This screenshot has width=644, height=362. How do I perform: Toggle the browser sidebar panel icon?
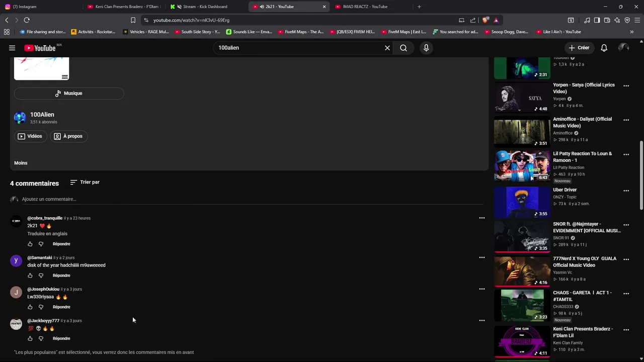(x=597, y=20)
